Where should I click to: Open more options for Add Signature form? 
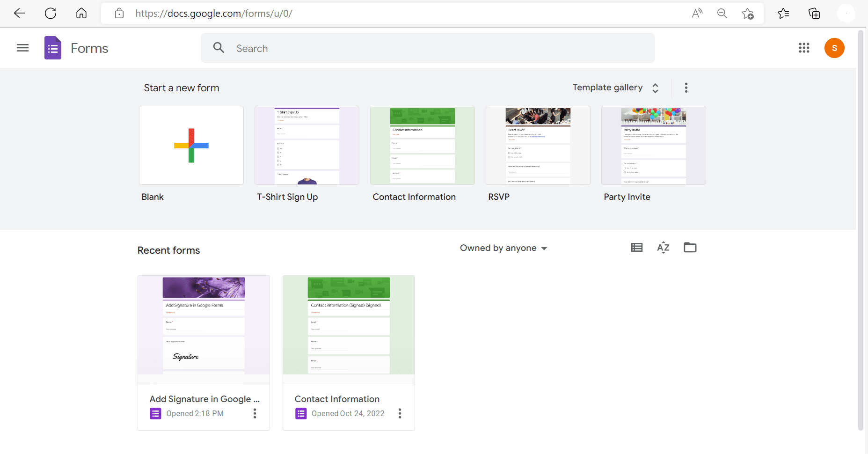point(255,413)
